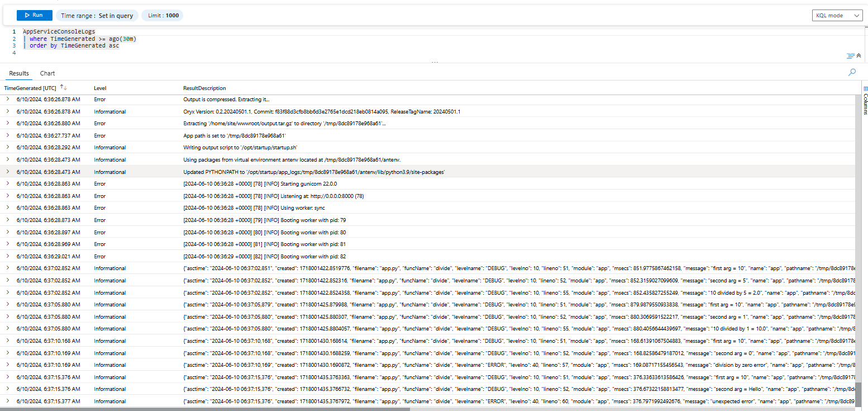Viewport: 868px width, 411px height.
Task: Open the KQL mode dropdown
Action: pos(837,15)
